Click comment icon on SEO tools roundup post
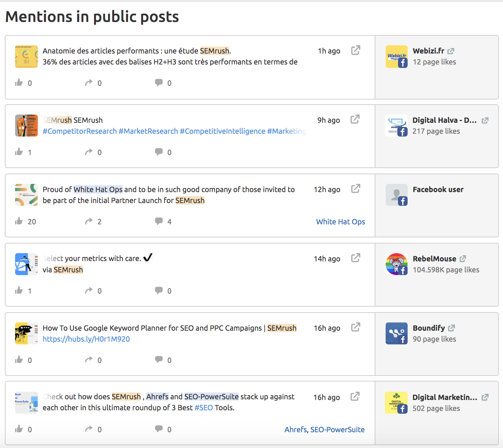 pyautogui.click(x=159, y=429)
